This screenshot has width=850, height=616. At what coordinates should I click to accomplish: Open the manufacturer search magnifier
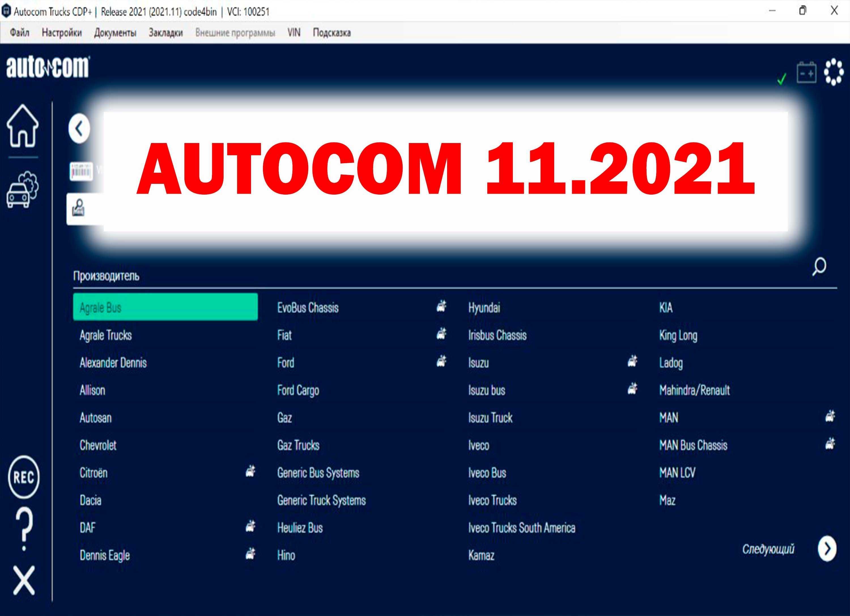click(819, 267)
